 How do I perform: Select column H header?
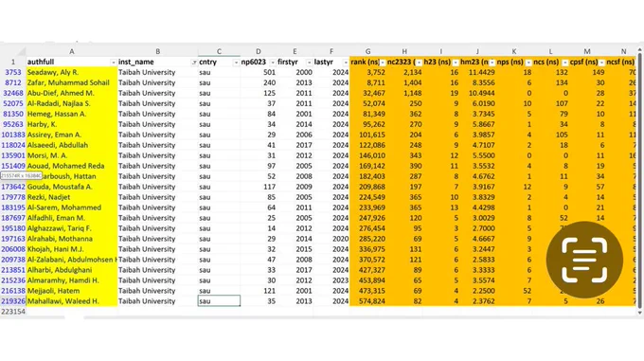pyautogui.click(x=404, y=51)
